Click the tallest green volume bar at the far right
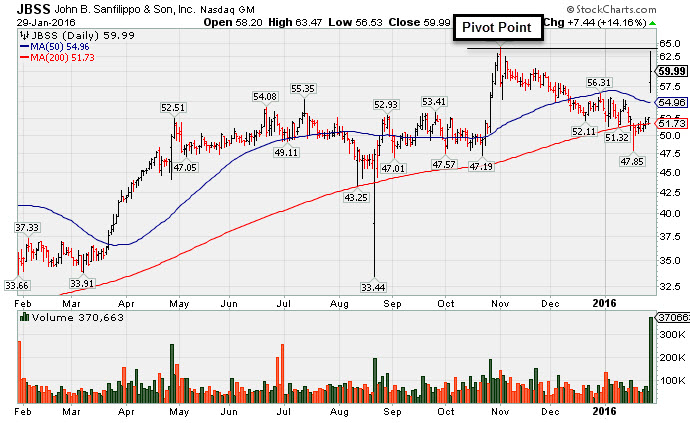690x423 pixels. click(651, 360)
